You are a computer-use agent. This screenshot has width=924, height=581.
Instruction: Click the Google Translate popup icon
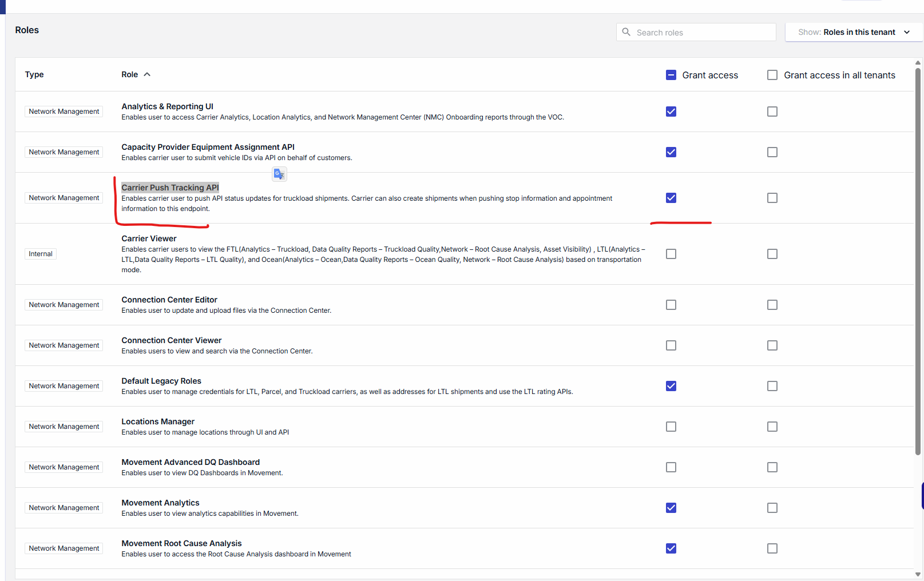pyautogui.click(x=279, y=174)
